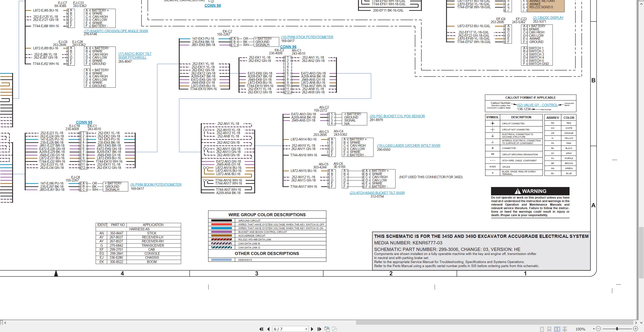The image size is (644, 332).
Task: Click the LC450 LASER CATCHER W/TILT SNSR link
Action: coord(409,145)
